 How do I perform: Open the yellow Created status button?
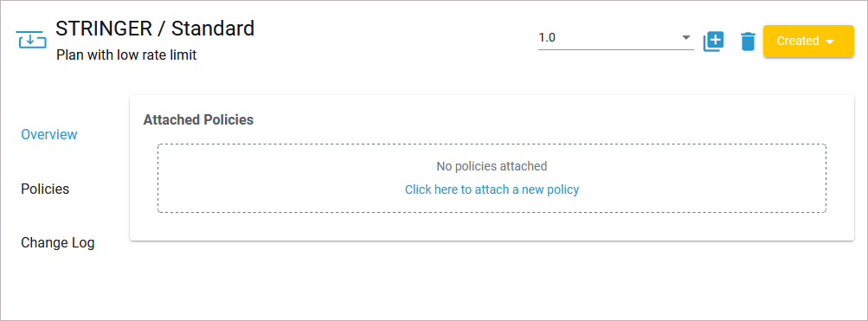(808, 41)
